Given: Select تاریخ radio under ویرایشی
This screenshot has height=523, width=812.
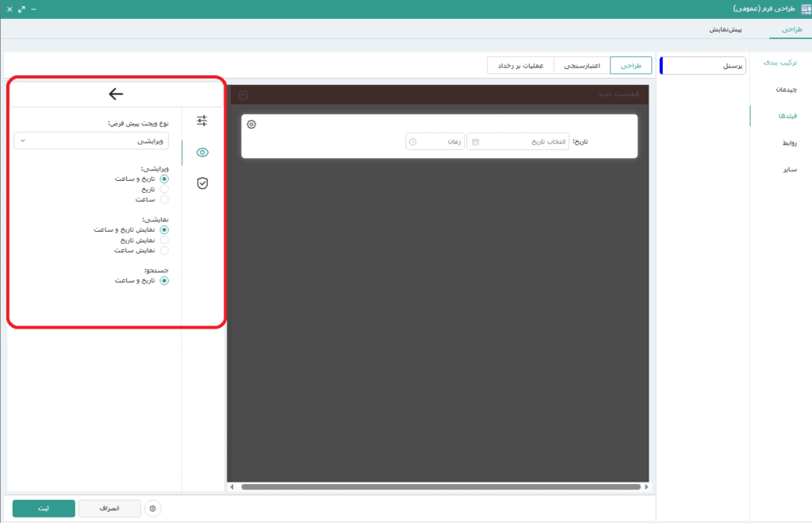Looking at the screenshot, I should pyautogui.click(x=164, y=190).
